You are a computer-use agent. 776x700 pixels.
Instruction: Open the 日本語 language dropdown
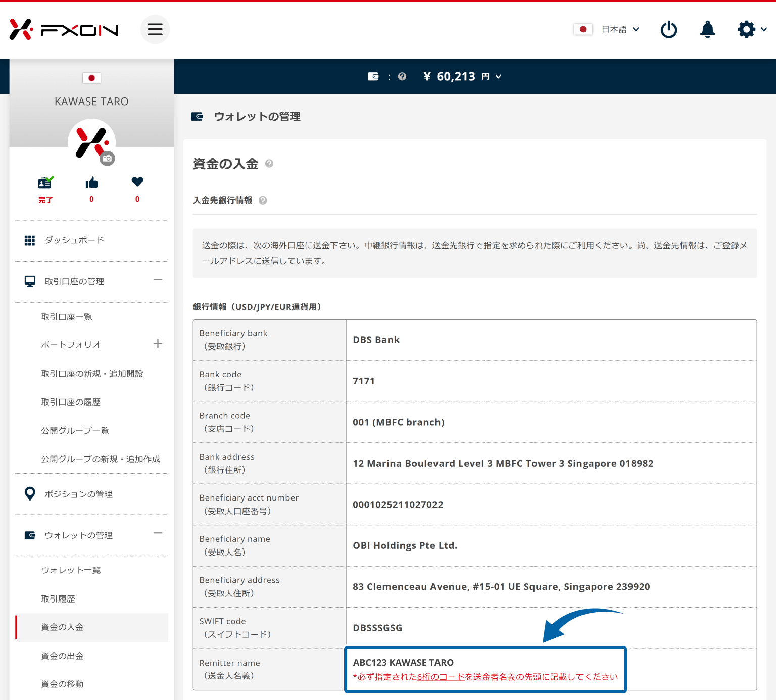coord(620,29)
